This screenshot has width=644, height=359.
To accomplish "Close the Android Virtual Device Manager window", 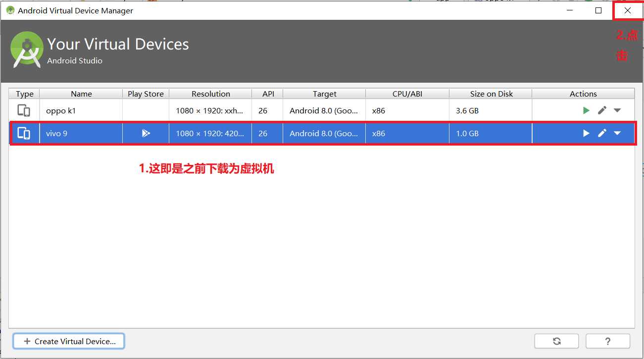I will [x=628, y=10].
